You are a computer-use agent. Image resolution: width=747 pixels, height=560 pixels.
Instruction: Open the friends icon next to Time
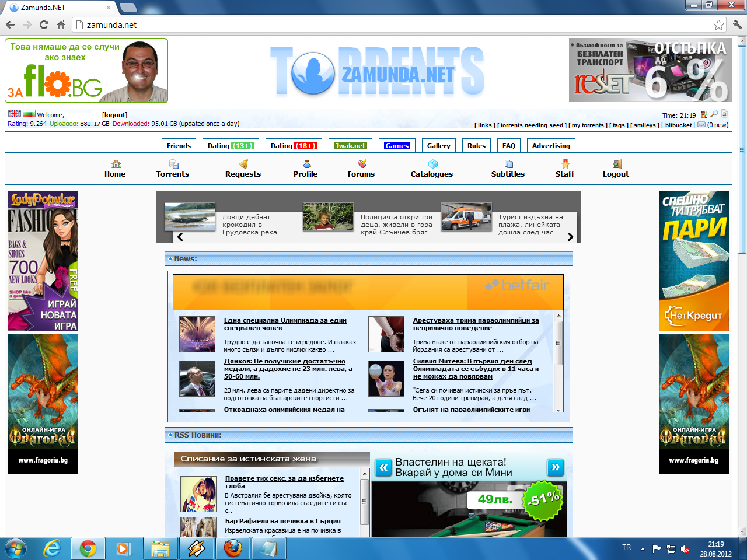(704, 114)
